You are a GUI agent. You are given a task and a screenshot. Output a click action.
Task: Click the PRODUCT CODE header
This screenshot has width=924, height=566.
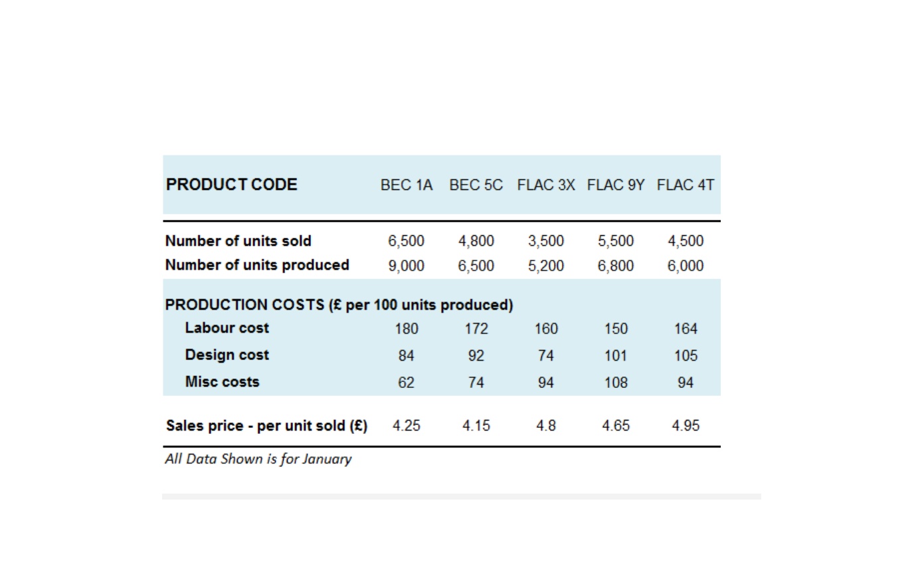point(231,185)
